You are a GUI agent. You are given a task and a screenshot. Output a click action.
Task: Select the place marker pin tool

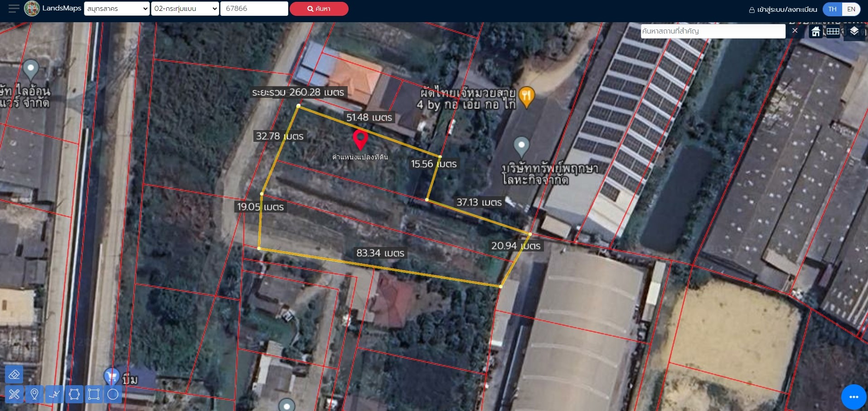pos(34,394)
